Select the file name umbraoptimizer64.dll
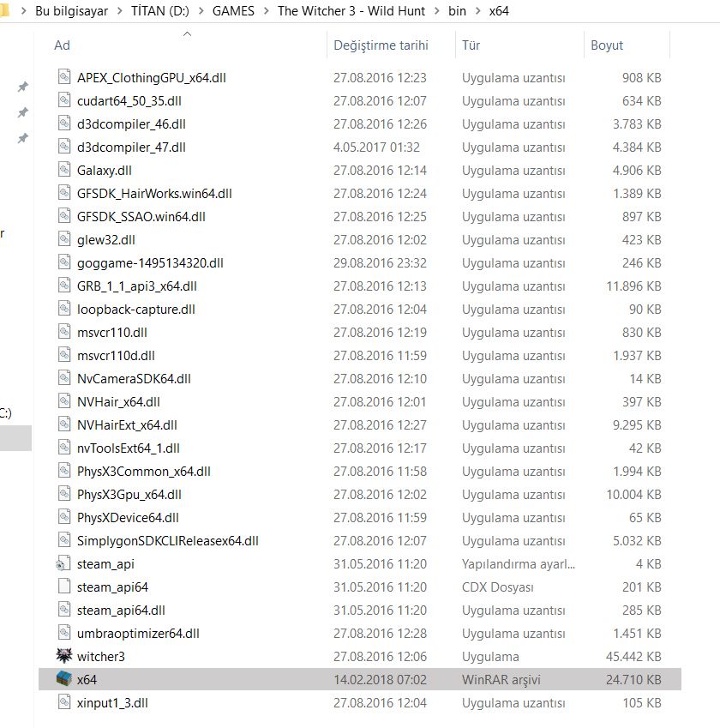 point(138,634)
